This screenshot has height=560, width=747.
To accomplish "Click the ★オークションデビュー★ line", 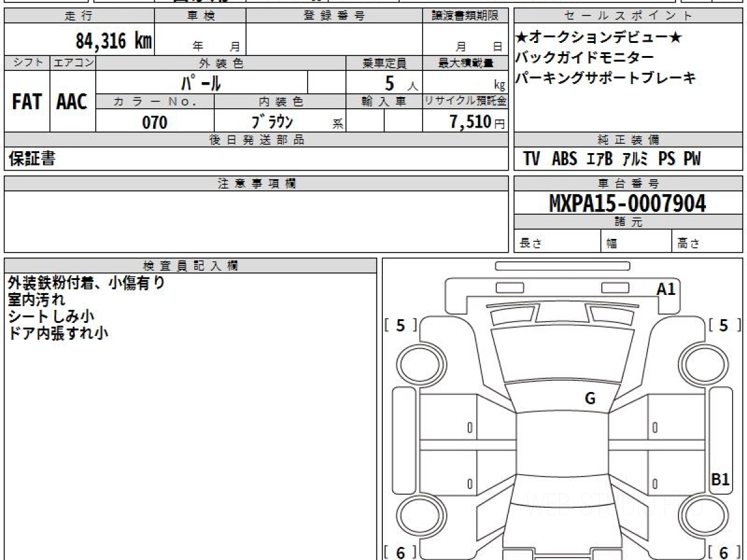I will (x=599, y=39).
